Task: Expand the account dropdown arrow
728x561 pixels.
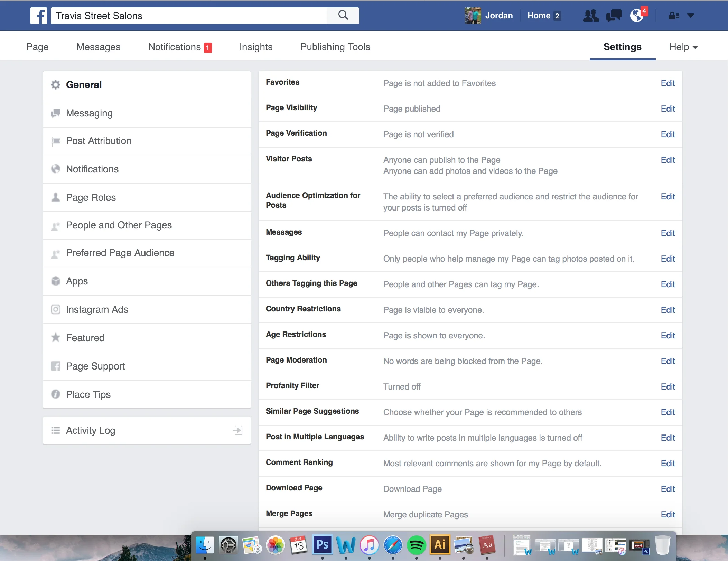Action: [691, 16]
